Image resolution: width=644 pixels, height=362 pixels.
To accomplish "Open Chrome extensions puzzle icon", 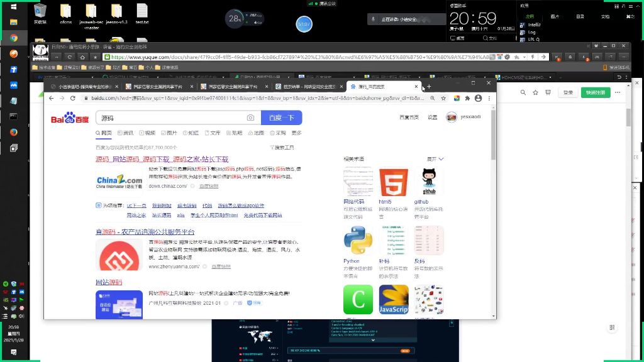I will [467, 98].
